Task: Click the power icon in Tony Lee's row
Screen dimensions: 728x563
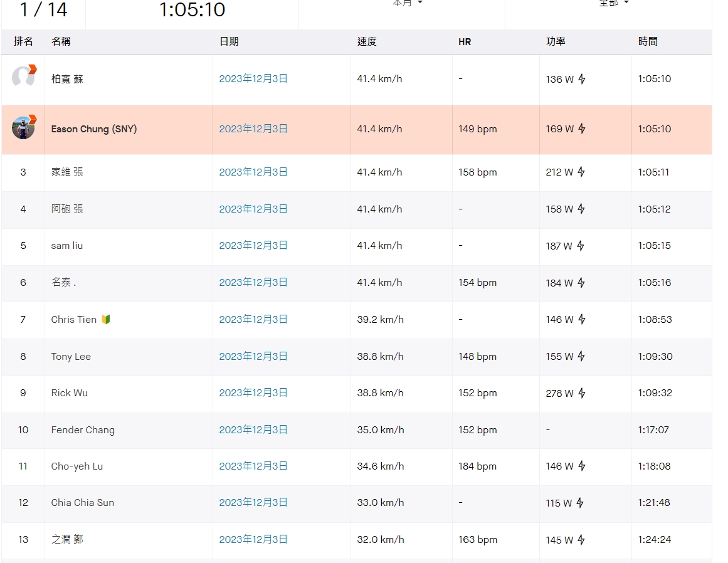Action: pos(581,357)
